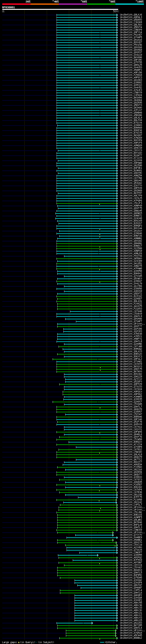Choose hit UniRef100_Q96229
Image resolution: width=146 pixels, height=644 pixels.
(x=131, y=376)
